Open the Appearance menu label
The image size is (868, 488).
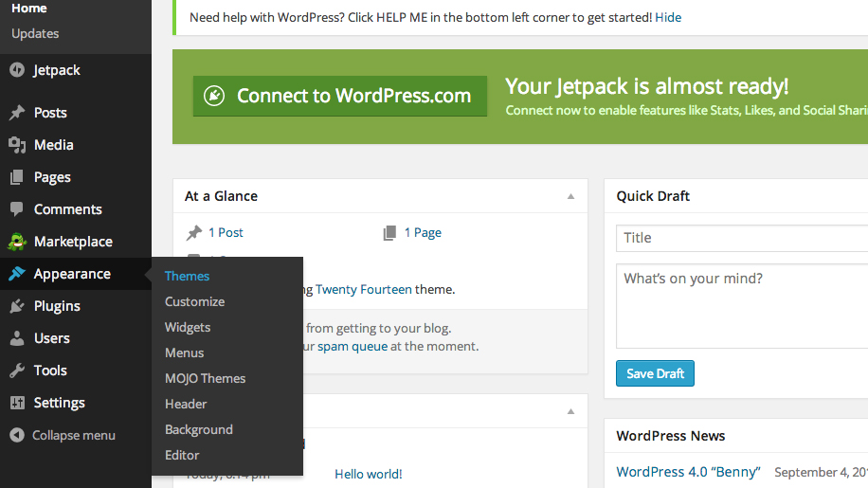(x=73, y=274)
